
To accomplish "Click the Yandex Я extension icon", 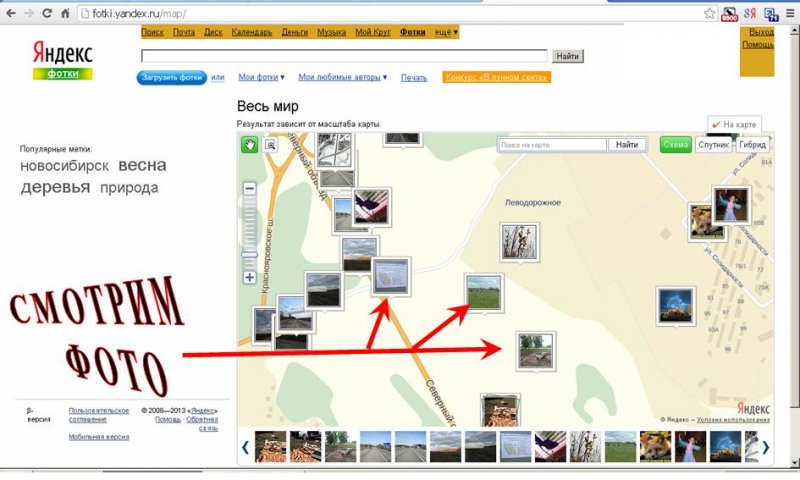I will pos(749,14).
